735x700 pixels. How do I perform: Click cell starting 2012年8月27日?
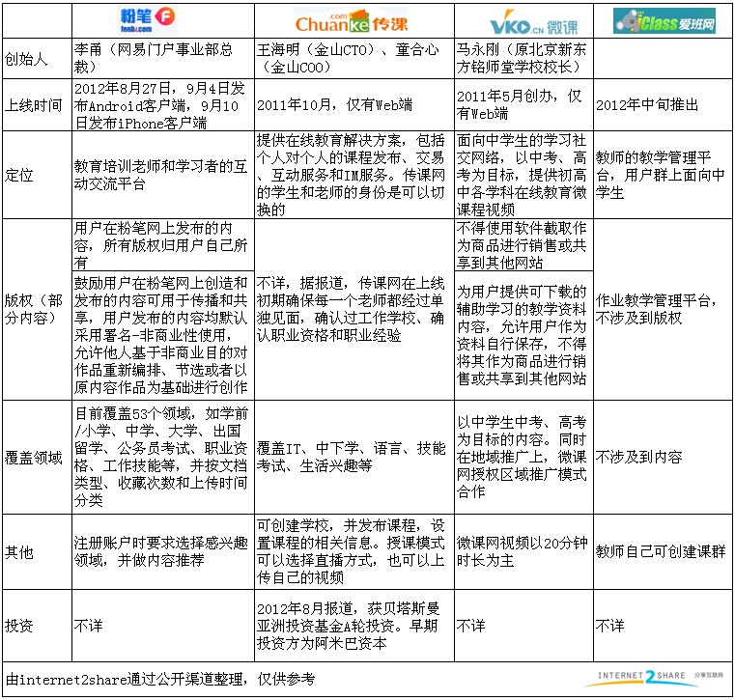coord(163,105)
